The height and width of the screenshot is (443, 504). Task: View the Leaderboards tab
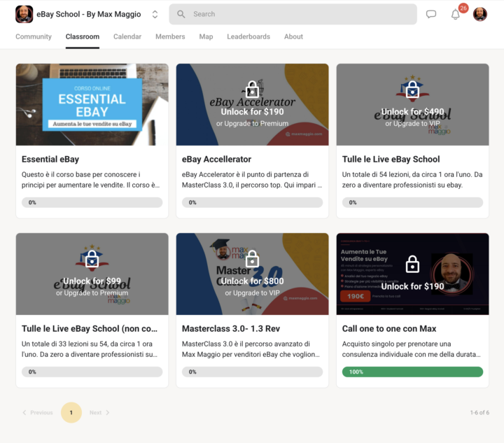[x=248, y=36]
